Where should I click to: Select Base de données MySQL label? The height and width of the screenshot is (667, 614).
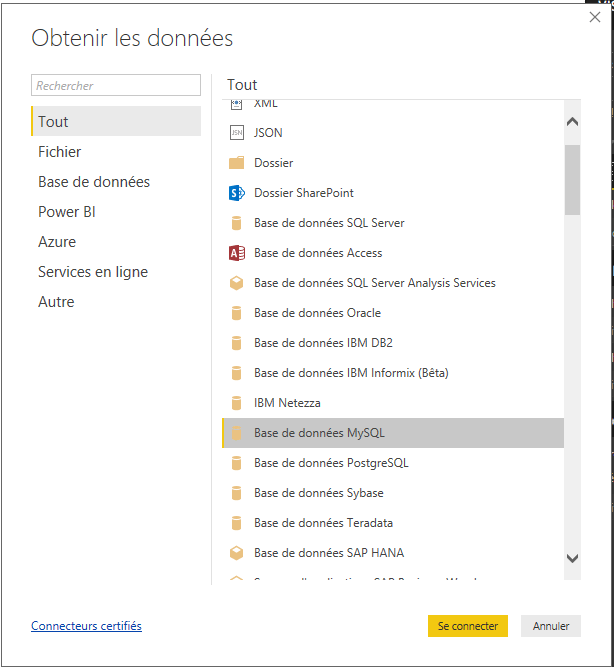320,433
